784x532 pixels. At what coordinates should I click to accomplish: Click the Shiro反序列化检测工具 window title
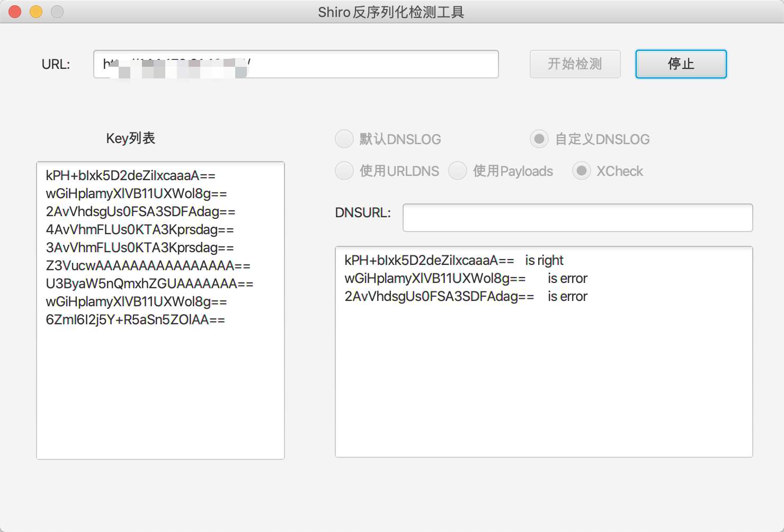tap(391, 12)
